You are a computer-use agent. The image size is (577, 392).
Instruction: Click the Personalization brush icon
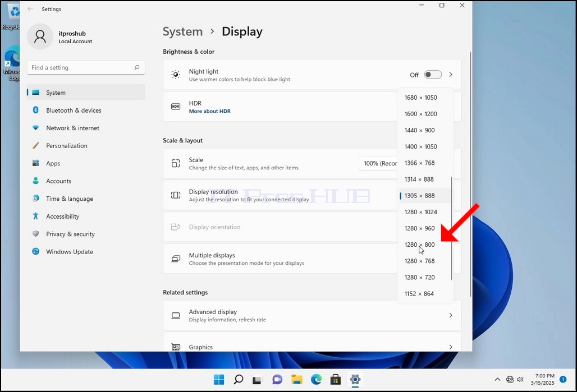(x=36, y=145)
